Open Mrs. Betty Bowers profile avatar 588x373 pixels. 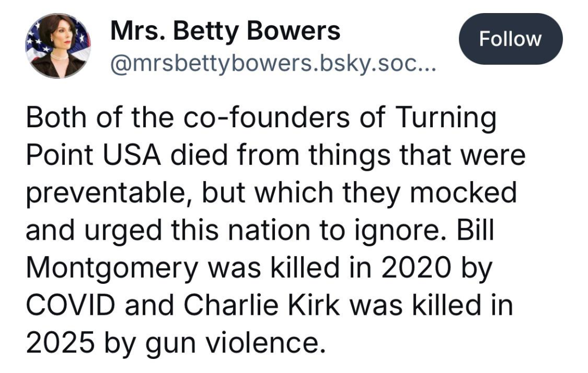click(57, 46)
